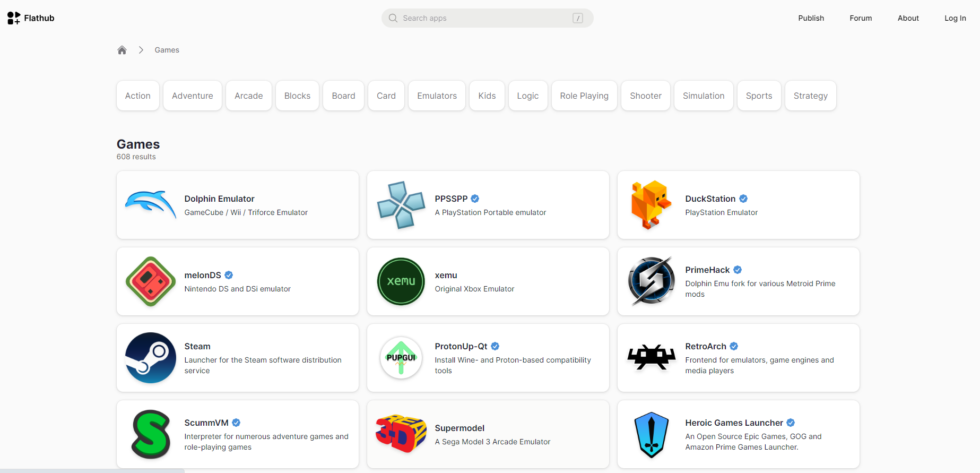Click ProtonUp-Qt verified checkmark badge
This screenshot has width=980, height=473.
coord(495,346)
